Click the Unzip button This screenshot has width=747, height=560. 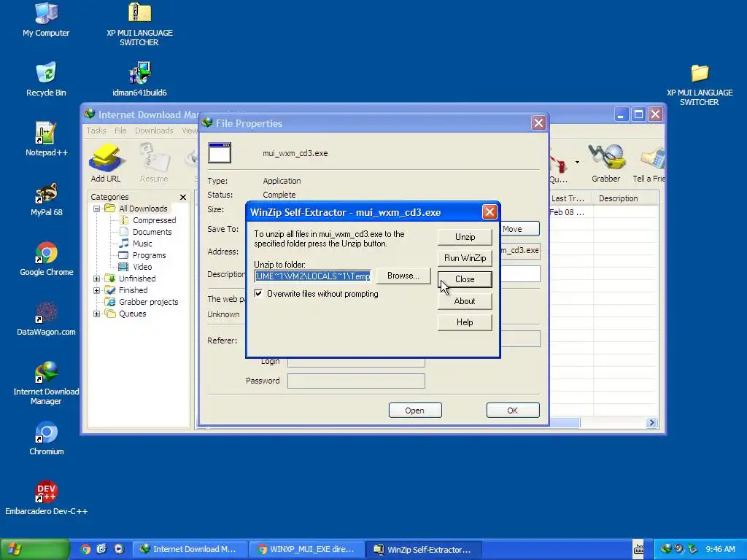465,237
